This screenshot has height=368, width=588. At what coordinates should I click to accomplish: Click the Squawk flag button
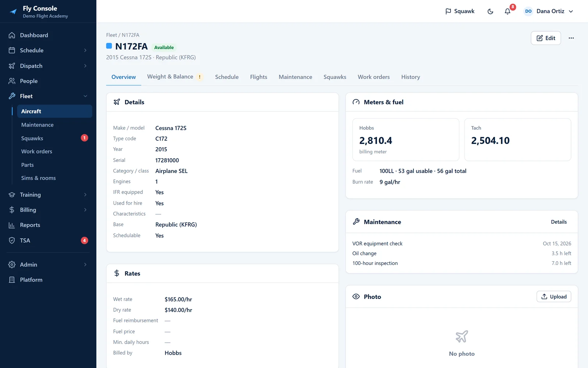click(x=460, y=11)
